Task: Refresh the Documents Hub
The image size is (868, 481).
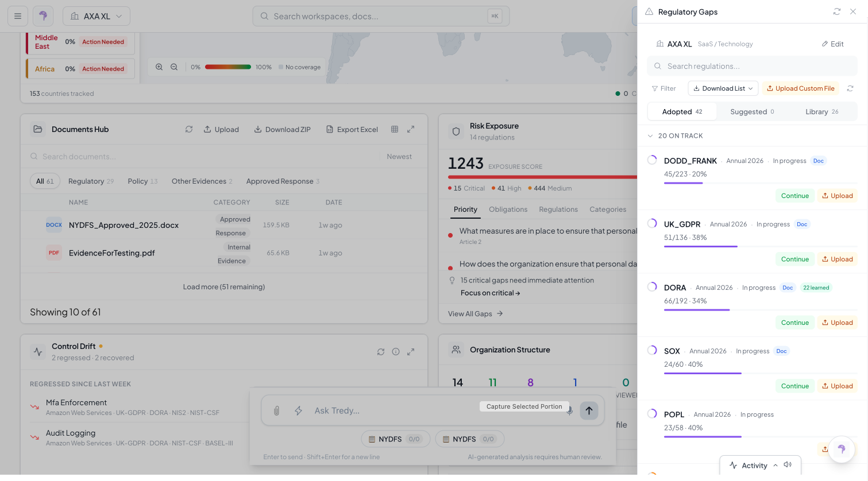Action: [x=189, y=129]
